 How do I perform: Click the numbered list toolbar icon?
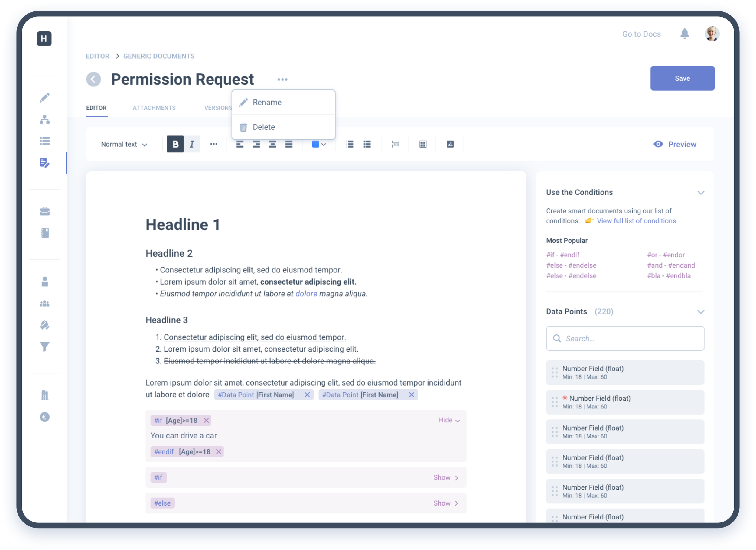(350, 144)
